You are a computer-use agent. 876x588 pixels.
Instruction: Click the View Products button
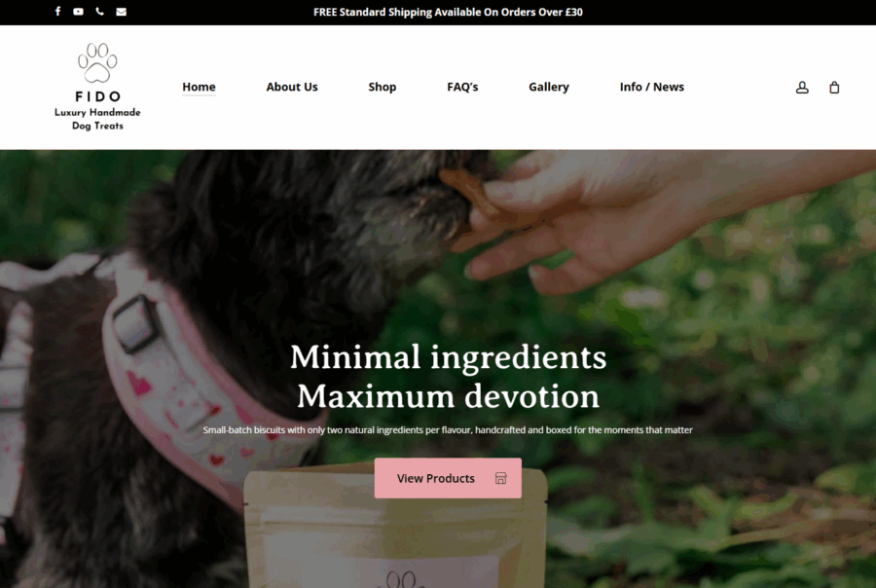pyautogui.click(x=448, y=478)
